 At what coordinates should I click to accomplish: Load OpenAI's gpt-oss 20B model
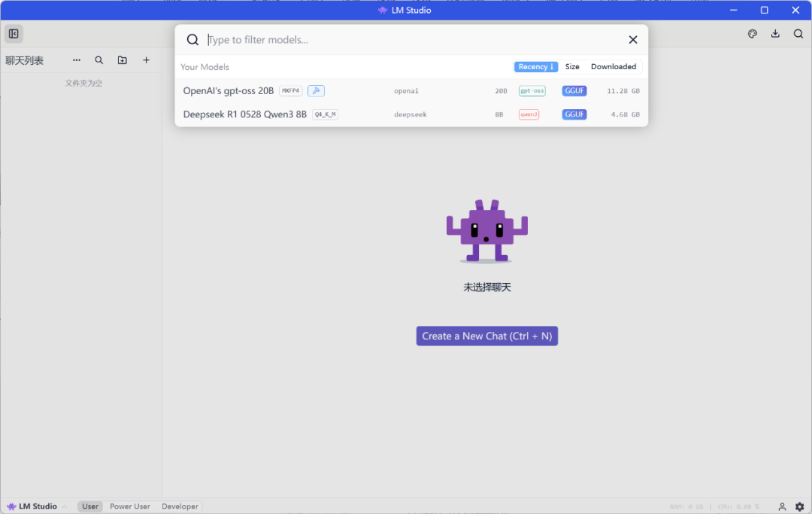tap(411, 90)
